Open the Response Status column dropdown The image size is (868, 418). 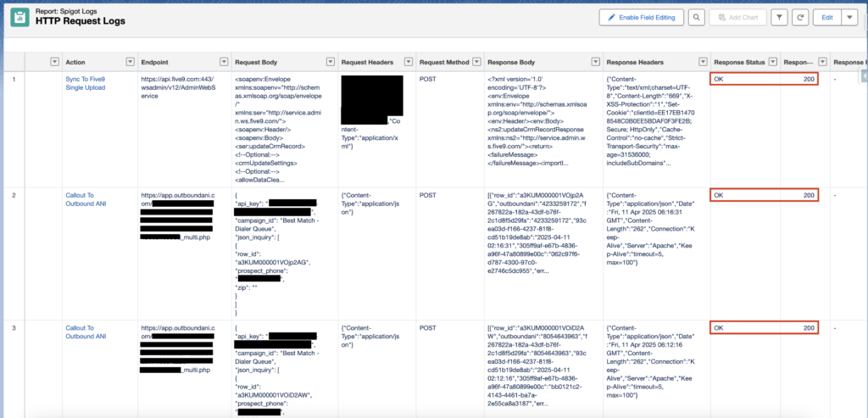tap(773, 62)
